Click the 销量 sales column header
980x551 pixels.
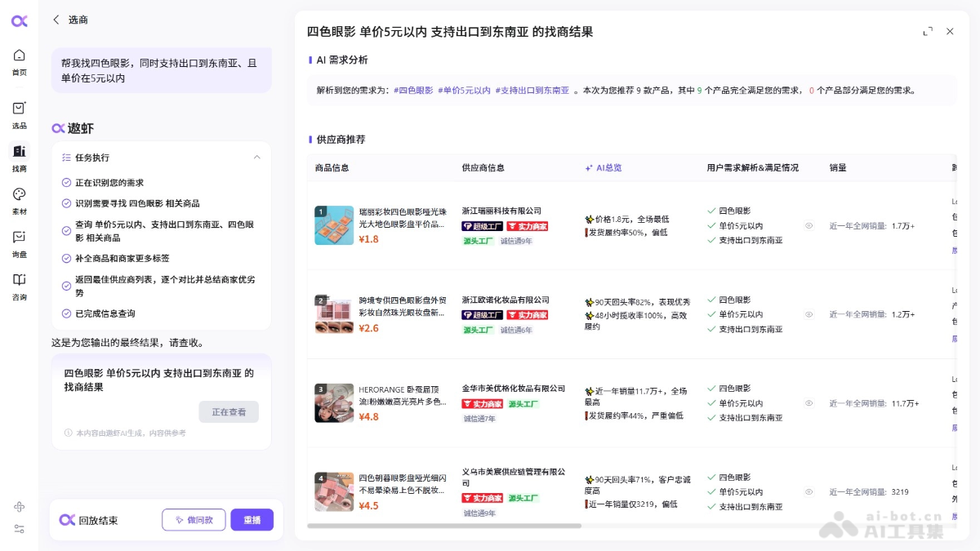(838, 167)
